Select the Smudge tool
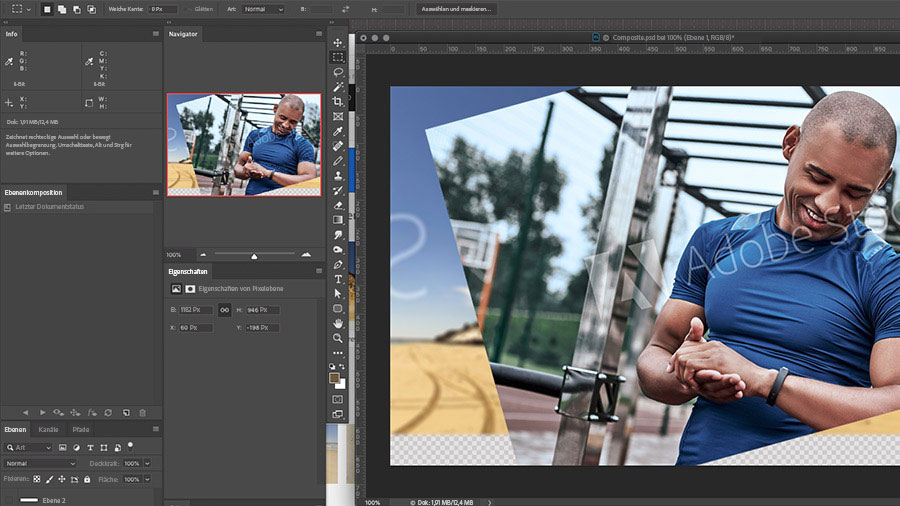Image resolution: width=900 pixels, height=506 pixels. [338, 235]
